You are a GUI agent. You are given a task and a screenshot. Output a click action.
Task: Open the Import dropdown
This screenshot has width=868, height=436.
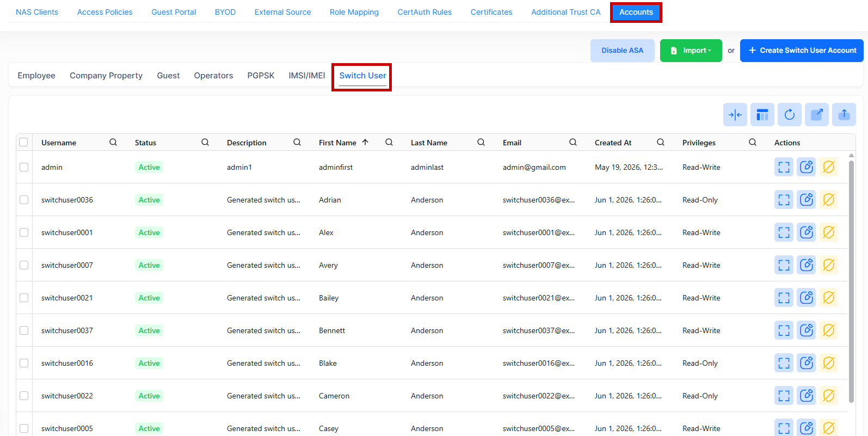(x=691, y=51)
